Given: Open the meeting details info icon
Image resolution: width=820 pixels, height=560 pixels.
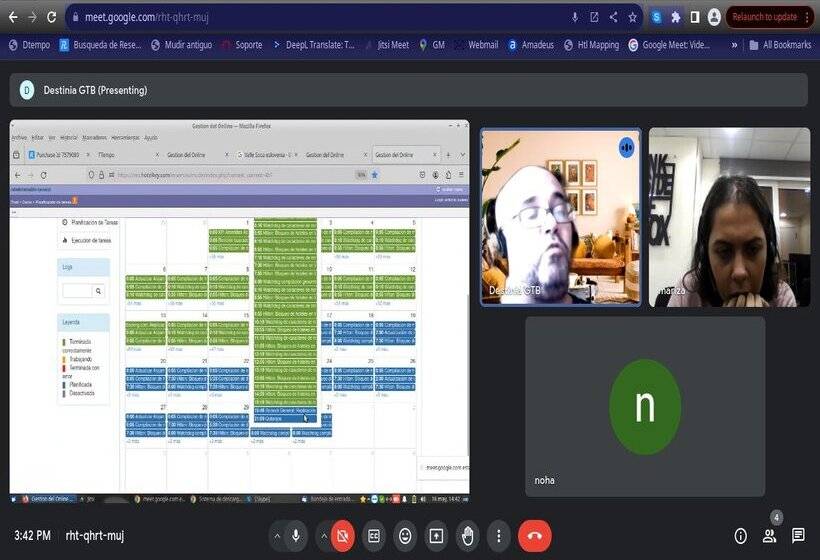Looking at the screenshot, I should tap(740, 536).
